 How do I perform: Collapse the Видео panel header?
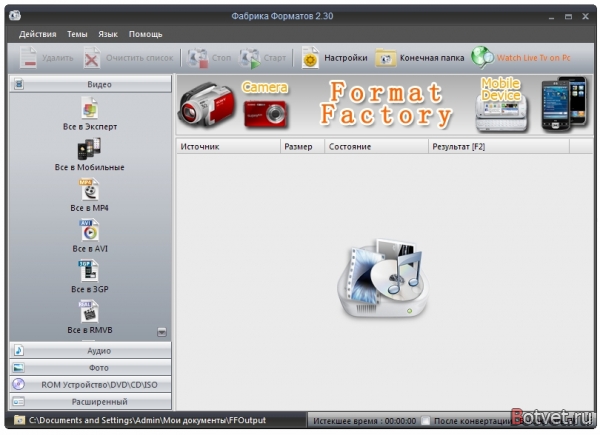pos(91,84)
